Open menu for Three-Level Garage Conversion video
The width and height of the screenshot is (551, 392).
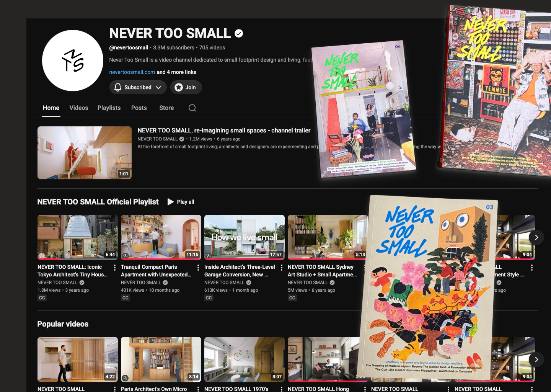pyautogui.click(x=282, y=268)
